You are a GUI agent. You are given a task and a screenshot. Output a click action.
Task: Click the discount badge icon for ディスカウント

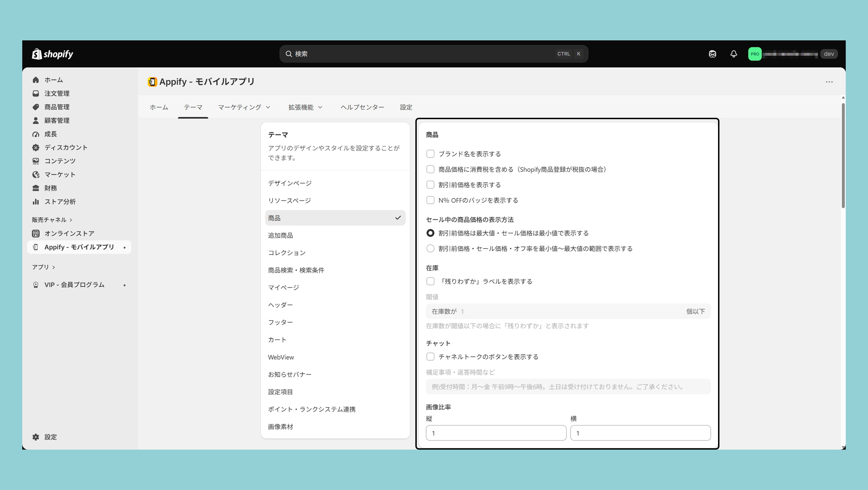coord(36,147)
